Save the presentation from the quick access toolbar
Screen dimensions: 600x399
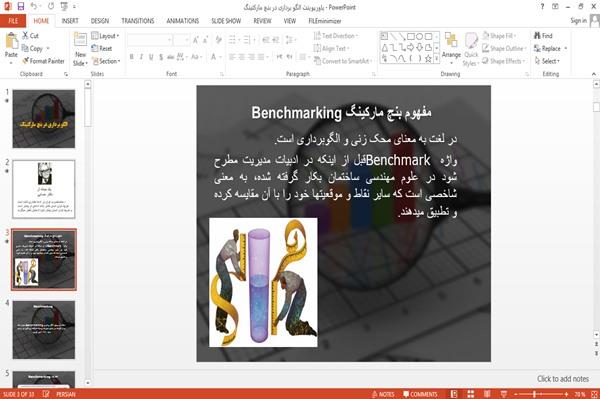[21, 7]
